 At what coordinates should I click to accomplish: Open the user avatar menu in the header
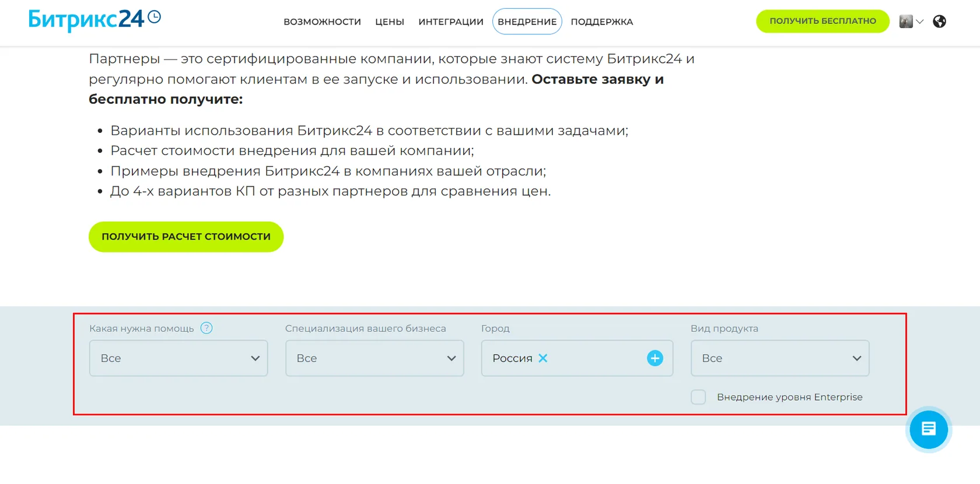click(911, 22)
